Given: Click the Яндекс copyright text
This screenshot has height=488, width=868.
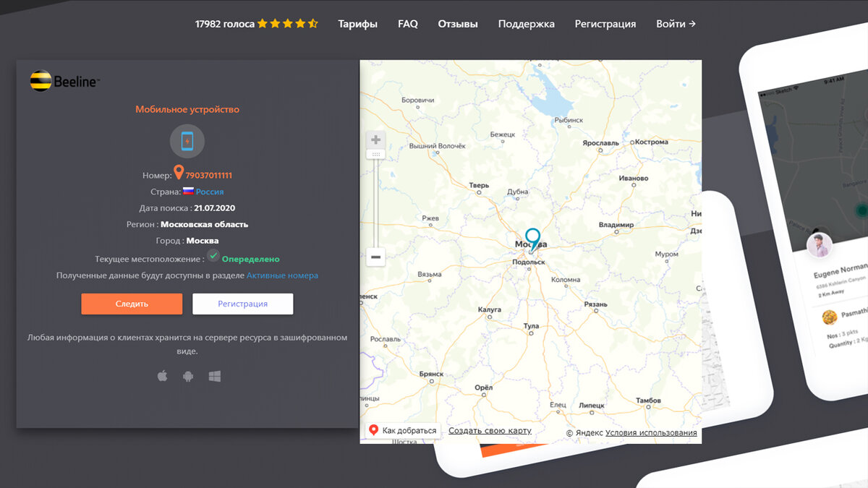Looking at the screenshot, I should point(584,433).
